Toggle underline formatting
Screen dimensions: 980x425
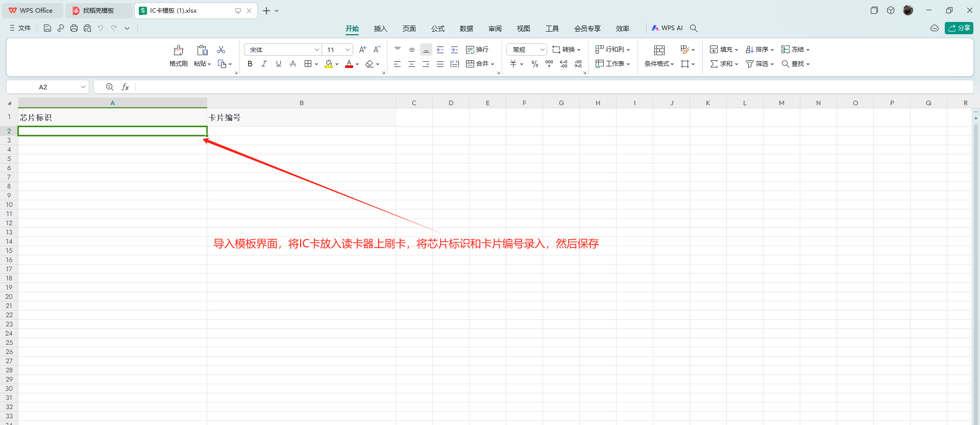tap(279, 64)
